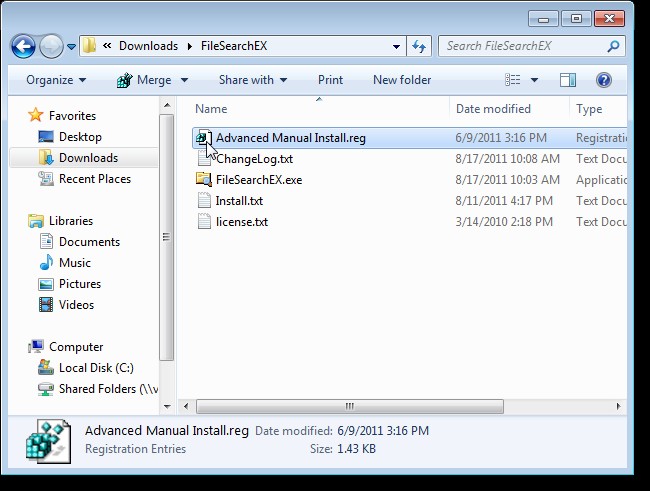The image size is (650, 491).
Task: Click the Videos filmstrip icon
Action: click(46, 305)
